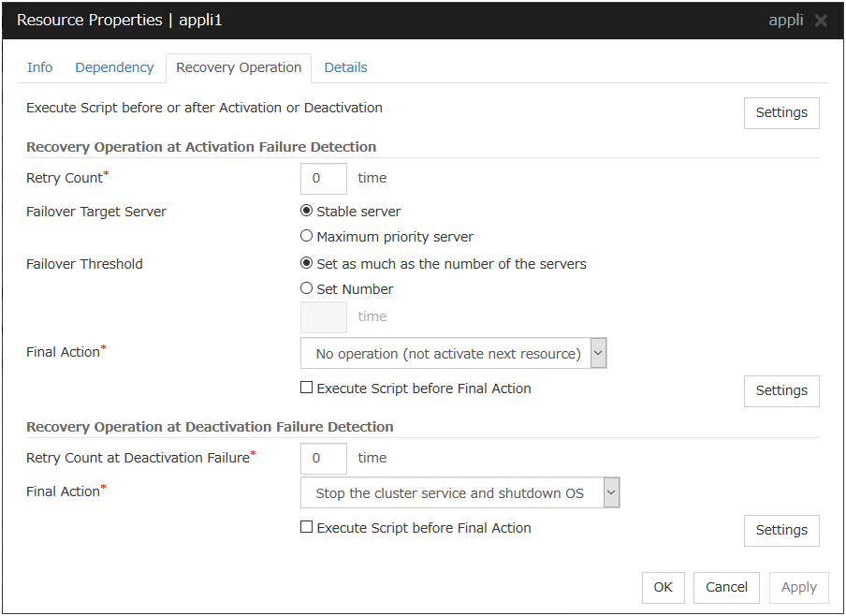The image size is (846, 616).
Task: Open the Dependency tab
Action: click(x=114, y=67)
